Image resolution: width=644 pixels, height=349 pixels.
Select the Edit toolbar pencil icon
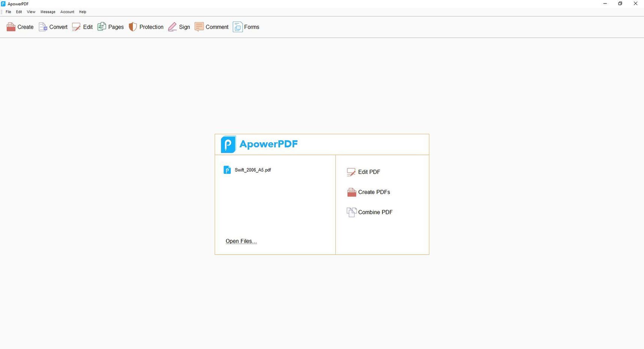(76, 27)
